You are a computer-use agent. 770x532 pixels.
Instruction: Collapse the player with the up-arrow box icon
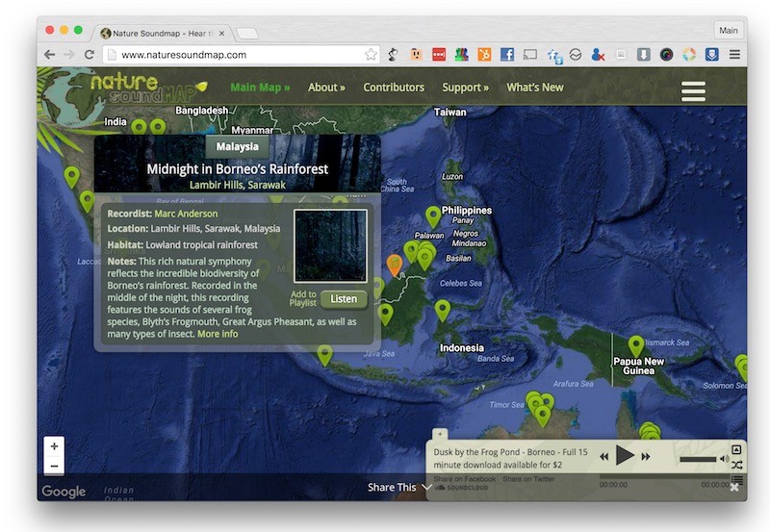[736, 449]
